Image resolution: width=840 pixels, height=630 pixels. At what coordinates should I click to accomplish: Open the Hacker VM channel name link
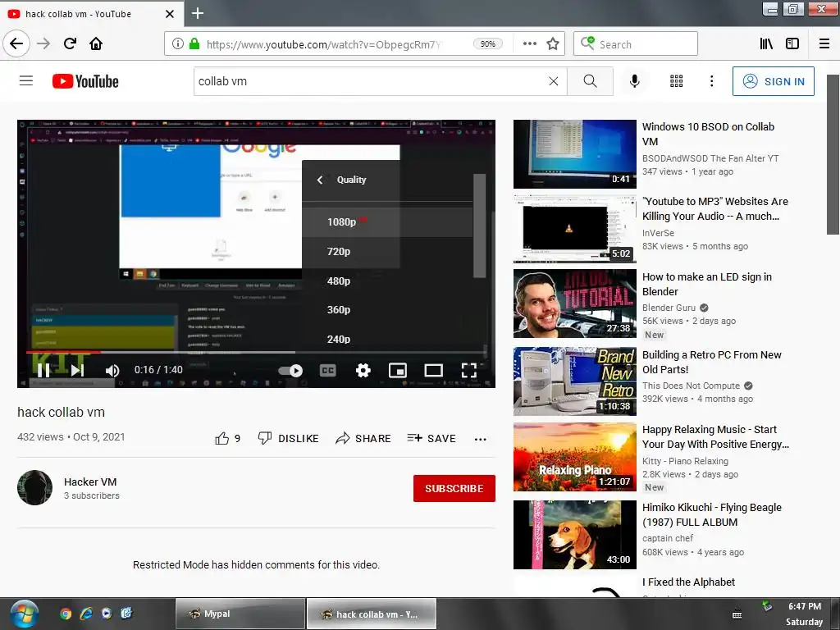pyautogui.click(x=90, y=482)
